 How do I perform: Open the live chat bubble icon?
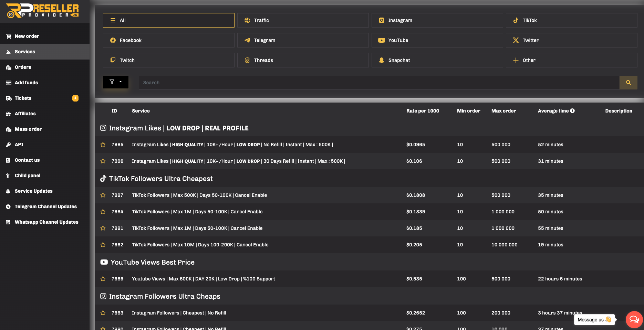634,320
